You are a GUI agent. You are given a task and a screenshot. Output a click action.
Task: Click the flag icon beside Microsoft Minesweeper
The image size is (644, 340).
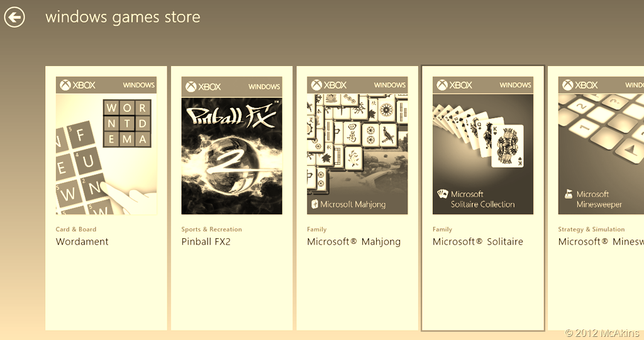(x=569, y=194)
